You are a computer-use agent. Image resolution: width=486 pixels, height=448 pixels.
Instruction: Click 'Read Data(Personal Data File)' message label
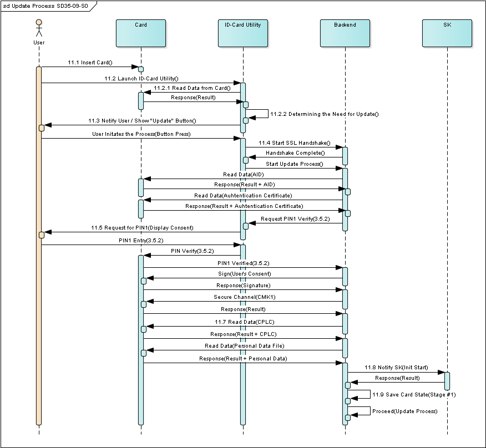[x=245, y=346]
